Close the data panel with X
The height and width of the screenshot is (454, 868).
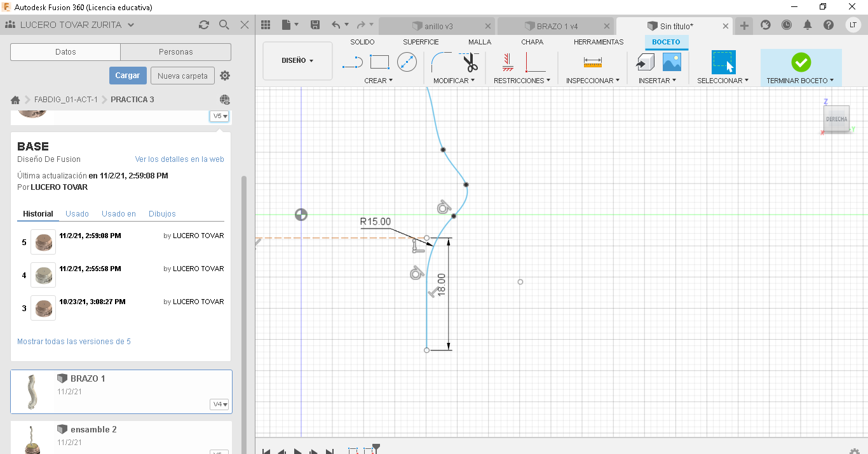click(x=244, y=25)
